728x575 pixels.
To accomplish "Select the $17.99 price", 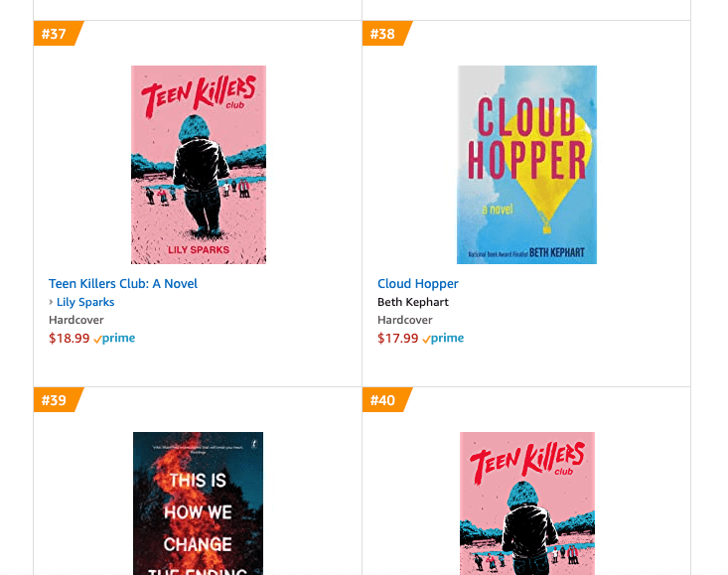I will pos(398,339).
